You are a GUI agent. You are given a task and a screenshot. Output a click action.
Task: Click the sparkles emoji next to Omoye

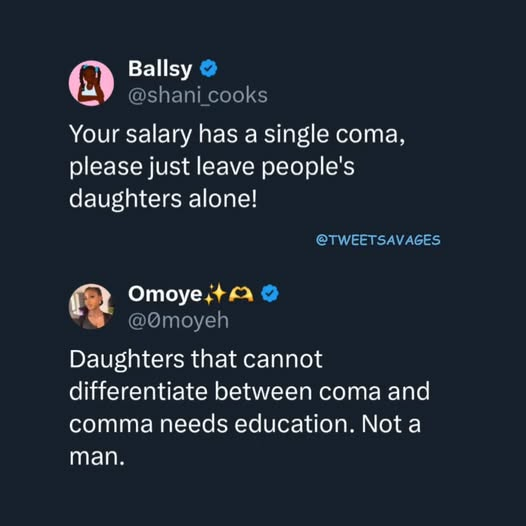215,294
